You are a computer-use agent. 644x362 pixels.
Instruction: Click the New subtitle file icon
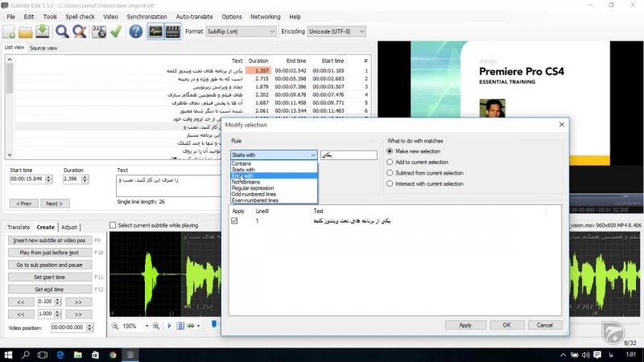(10, 31)
